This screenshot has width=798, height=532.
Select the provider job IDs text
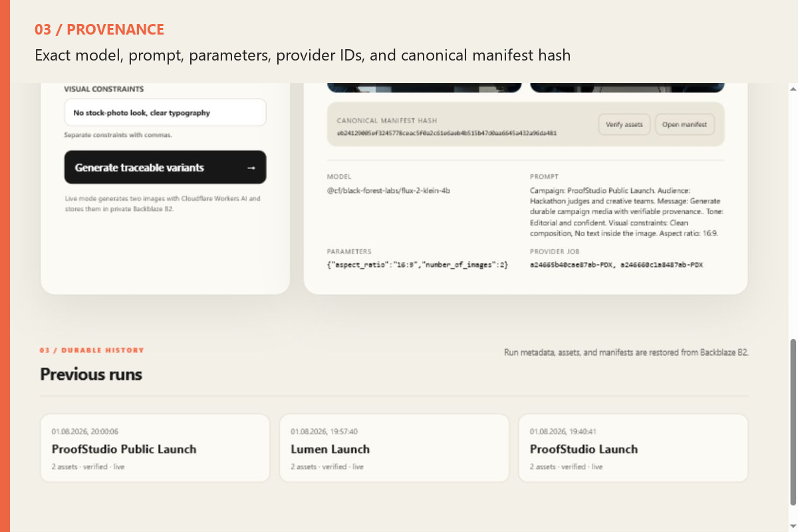click(616, 265)
